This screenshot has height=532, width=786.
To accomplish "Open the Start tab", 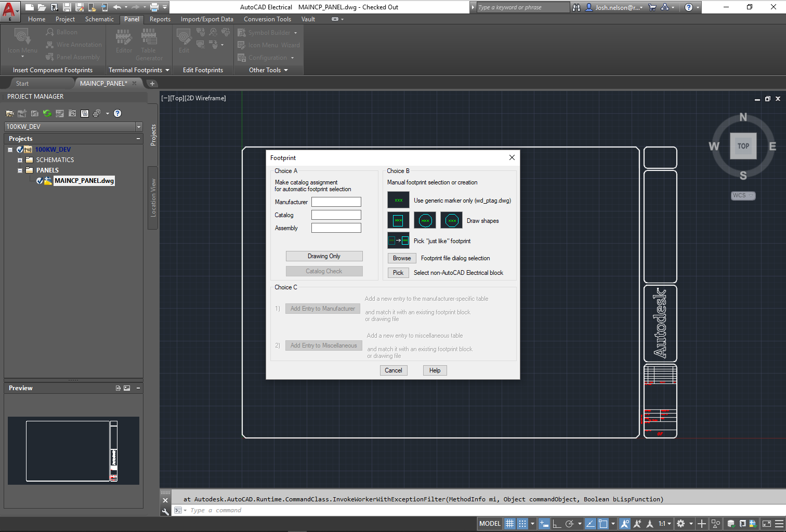I will 22,83.
